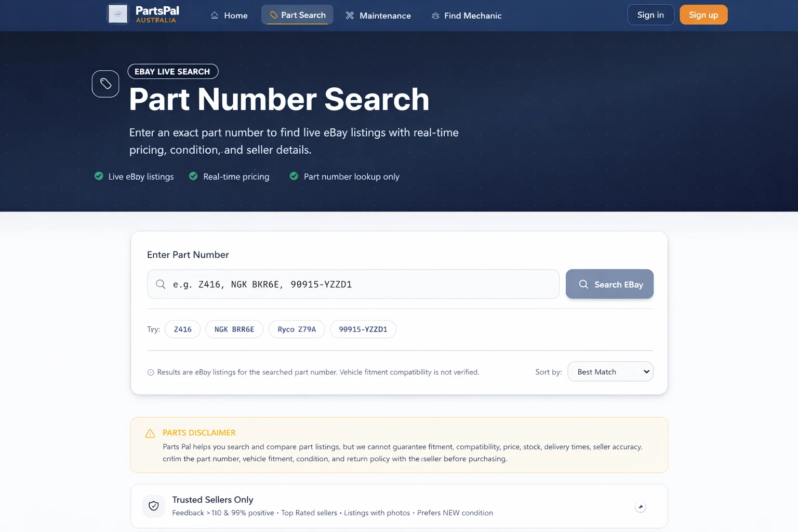Click the Part Search tag icon in the nav

tap(274, 15)
